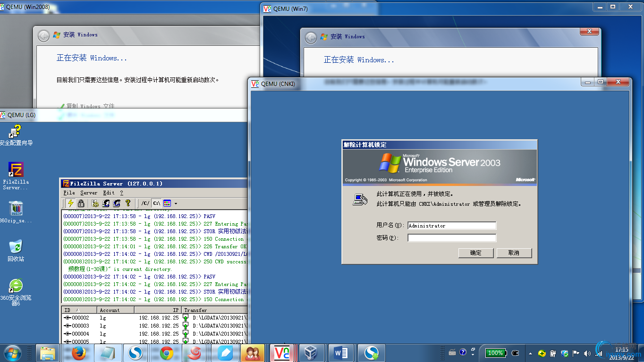Screen dimensions: 644x362
Task: Open FileZilla Server desktop icon
Action: coord(16,176)
